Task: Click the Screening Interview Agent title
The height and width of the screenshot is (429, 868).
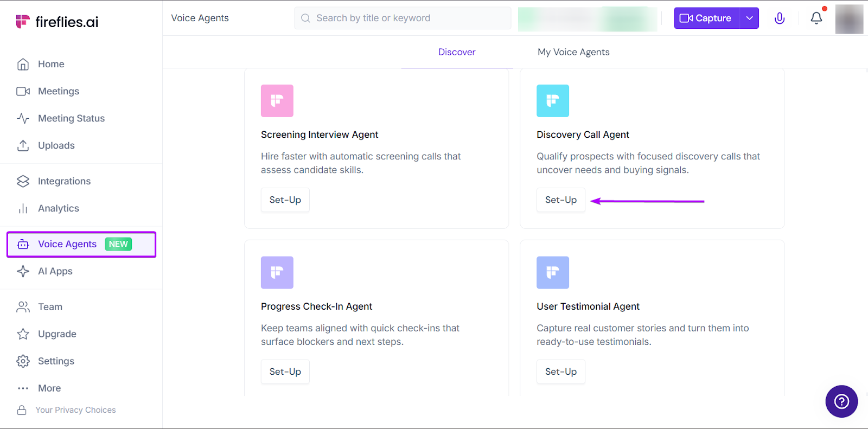Action: [320, 135]
